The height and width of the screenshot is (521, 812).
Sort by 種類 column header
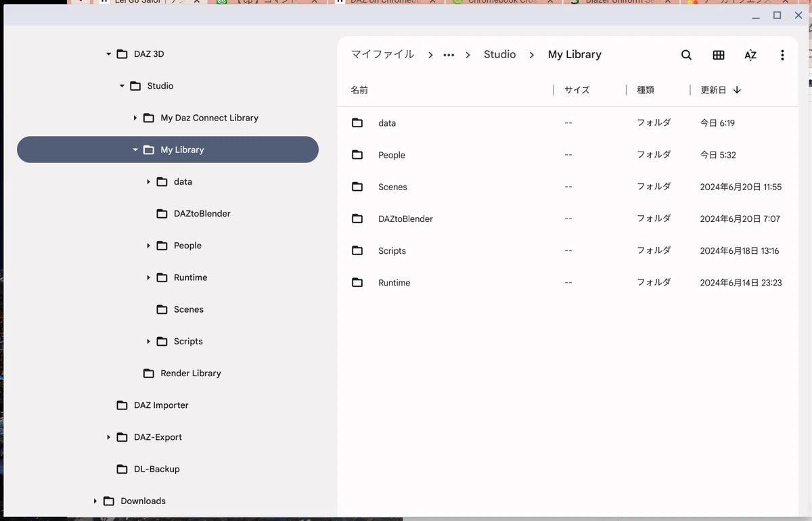[x=646, y=90]
